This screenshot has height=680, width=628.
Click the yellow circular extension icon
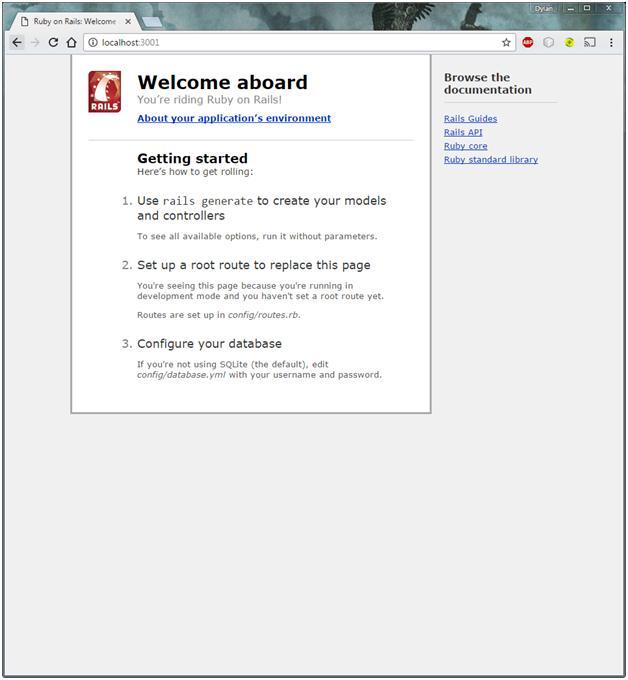point(569,42)
